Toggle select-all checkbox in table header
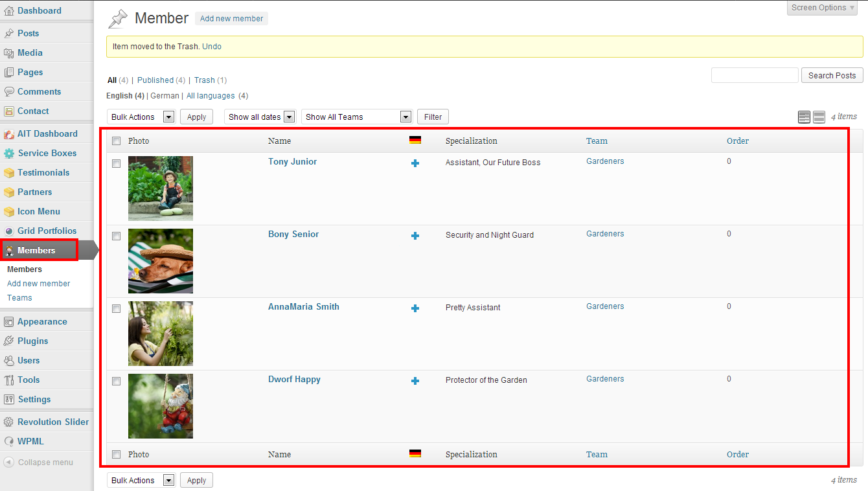 coord(117,141)
